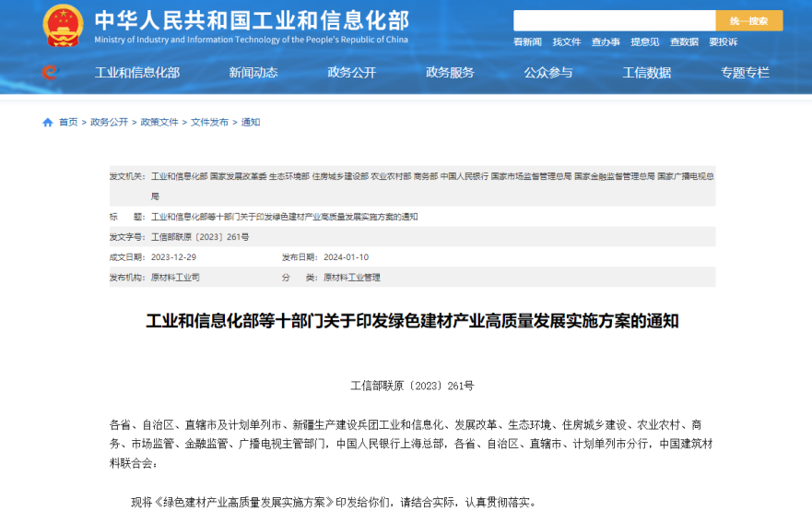This screenshot has width=812, height=523.
Task: Select 政务公开 in the main navigation
Action: tap(352, 73)
